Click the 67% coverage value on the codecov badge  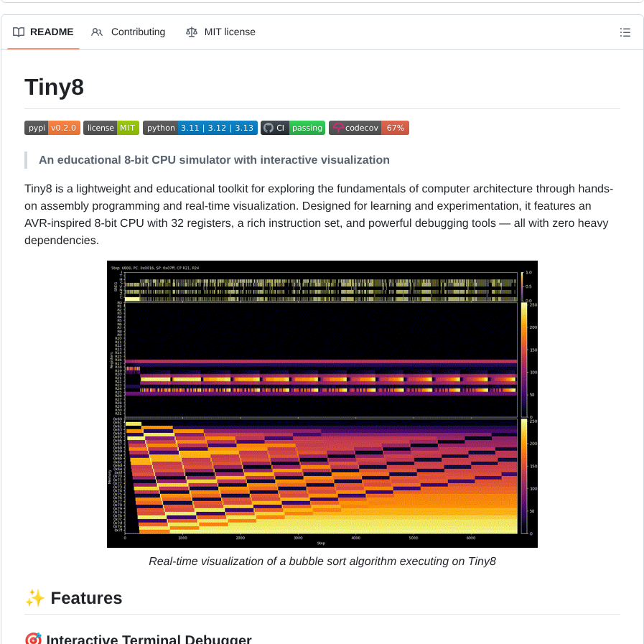[x=395, y=128]
